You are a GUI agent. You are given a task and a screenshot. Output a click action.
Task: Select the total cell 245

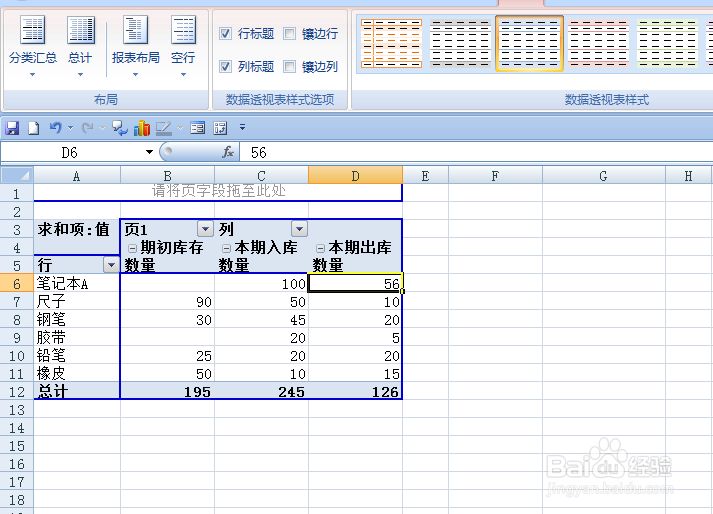(x=261, y=392)
